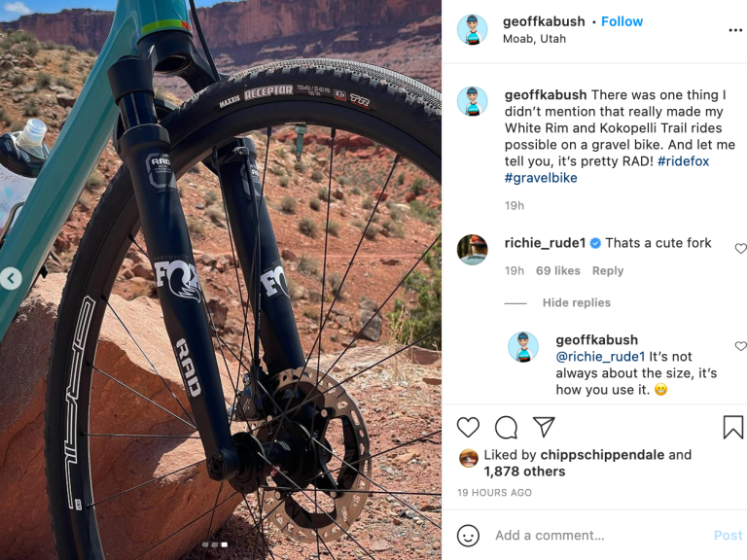Share post with the paper plane icon
Image resolution: width=747 pixels, height=560 pixels.
(544, 427)
